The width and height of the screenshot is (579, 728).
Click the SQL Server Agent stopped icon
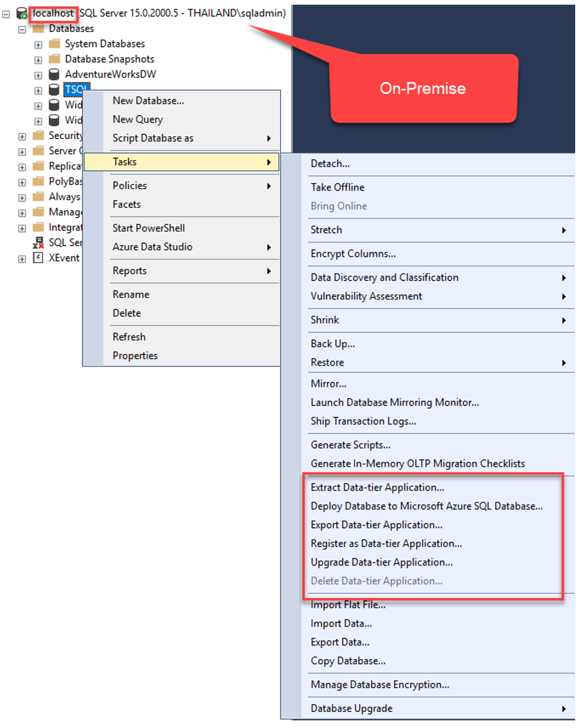click(38, 242)
